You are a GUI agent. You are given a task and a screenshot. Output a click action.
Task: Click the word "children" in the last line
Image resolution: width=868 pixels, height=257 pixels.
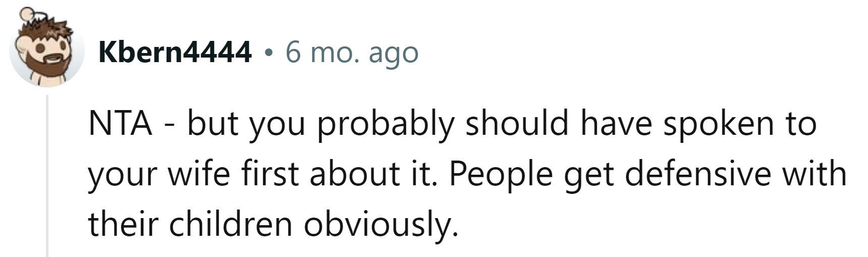click(231, 224)
